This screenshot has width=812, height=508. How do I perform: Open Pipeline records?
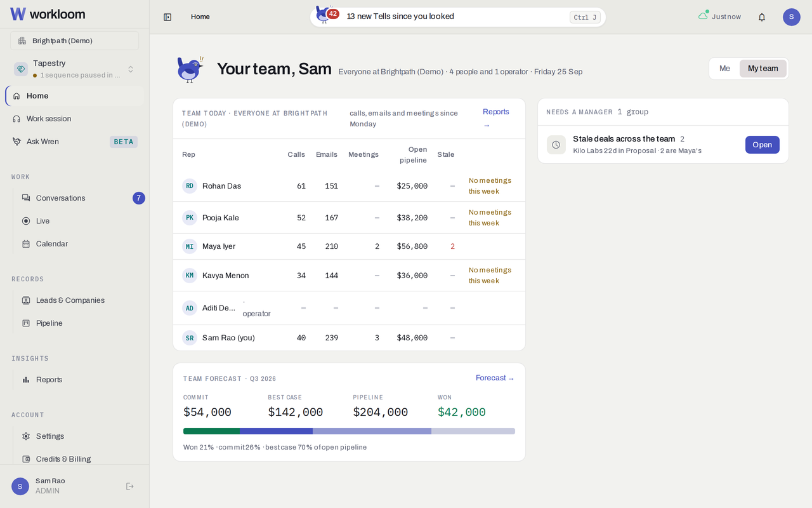pyautogui.click(x=80, y=323)
